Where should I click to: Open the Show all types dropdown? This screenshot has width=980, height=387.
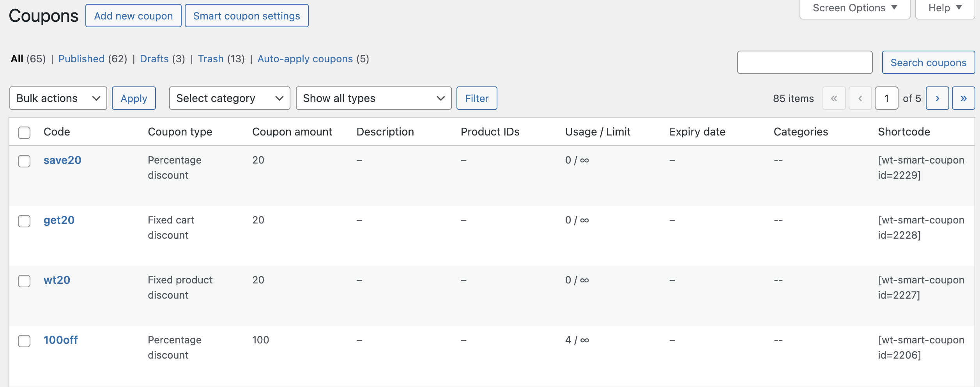373,98
